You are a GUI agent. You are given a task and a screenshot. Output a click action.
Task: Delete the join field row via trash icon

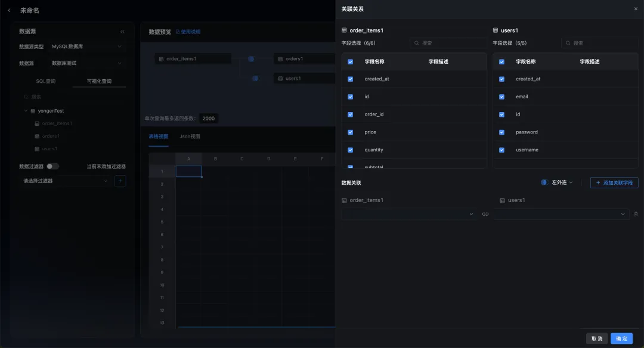tap(636, 214)
